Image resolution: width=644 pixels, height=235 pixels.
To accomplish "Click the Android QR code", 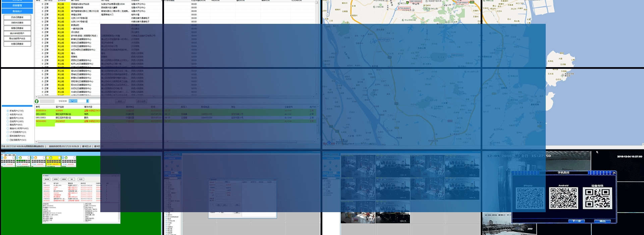I will click(563, 198).
